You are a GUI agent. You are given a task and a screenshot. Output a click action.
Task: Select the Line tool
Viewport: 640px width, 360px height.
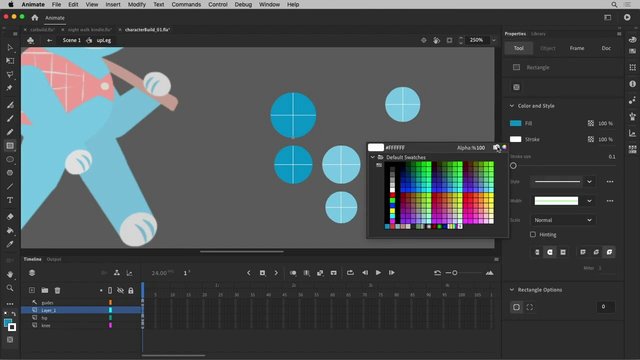click(10, 187)
